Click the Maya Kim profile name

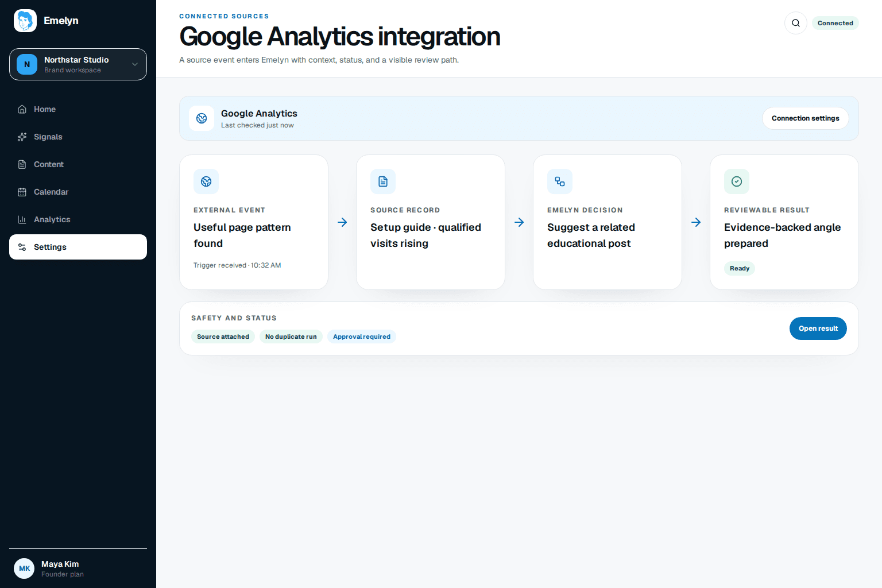point(60,564)
